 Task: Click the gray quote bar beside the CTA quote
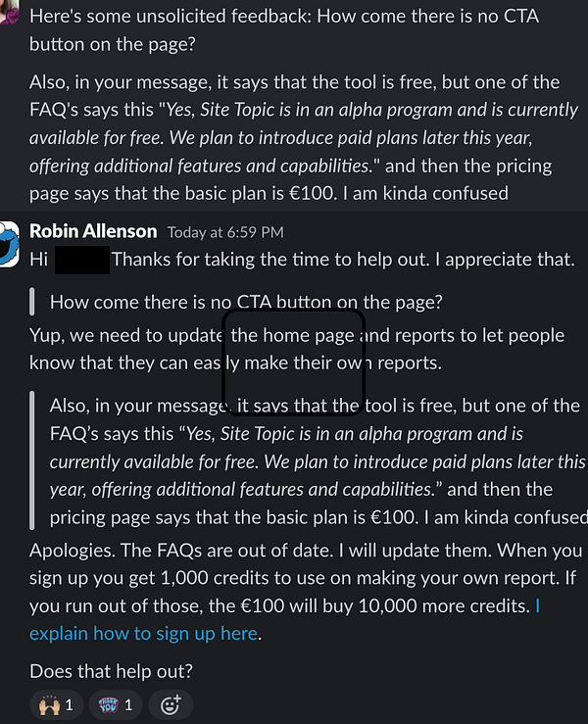(x=32, y=302)
